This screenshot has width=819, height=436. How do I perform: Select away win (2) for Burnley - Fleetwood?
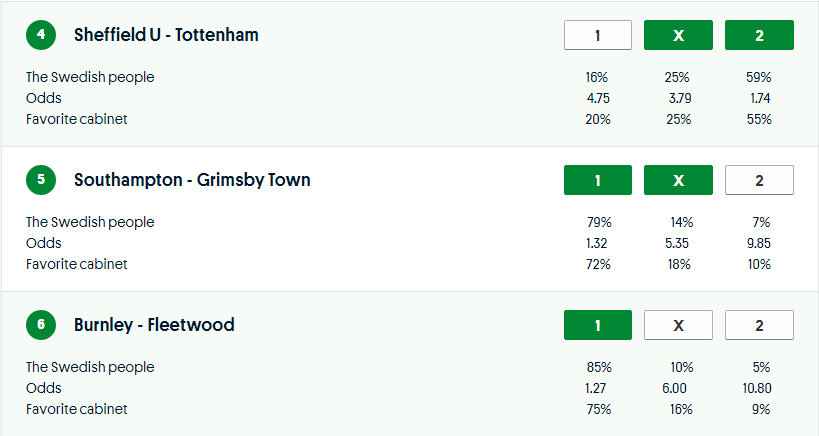click(759, 326)
